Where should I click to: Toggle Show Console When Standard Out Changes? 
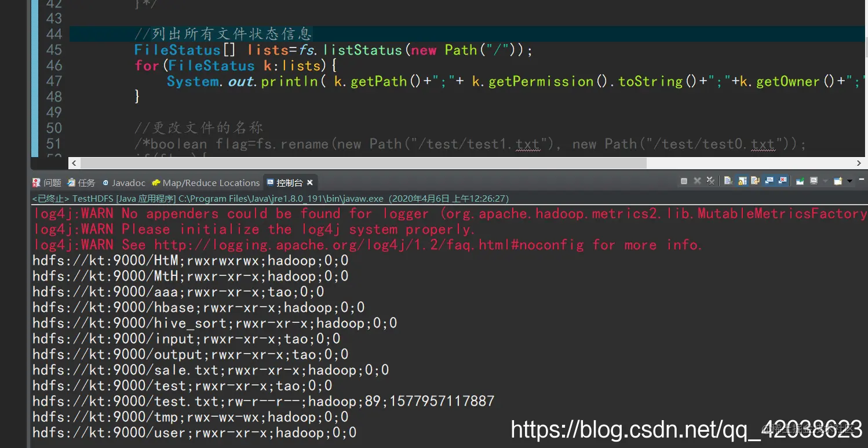[769, 181]
